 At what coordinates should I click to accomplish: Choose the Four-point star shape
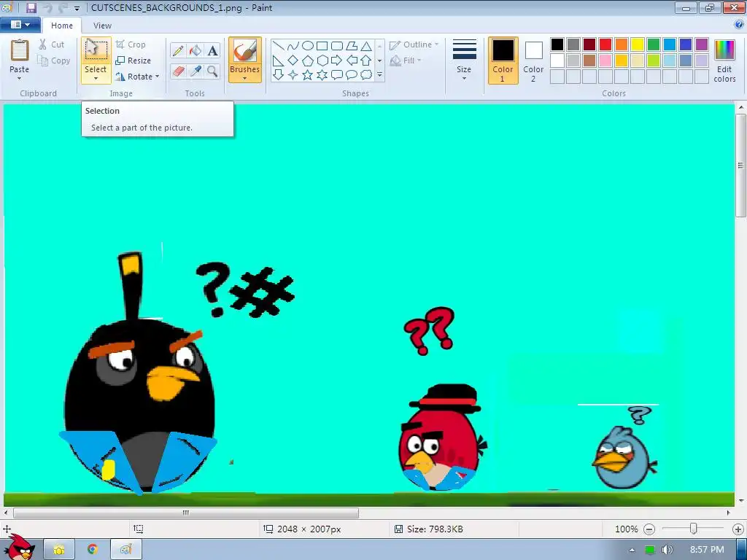point(293,75)
